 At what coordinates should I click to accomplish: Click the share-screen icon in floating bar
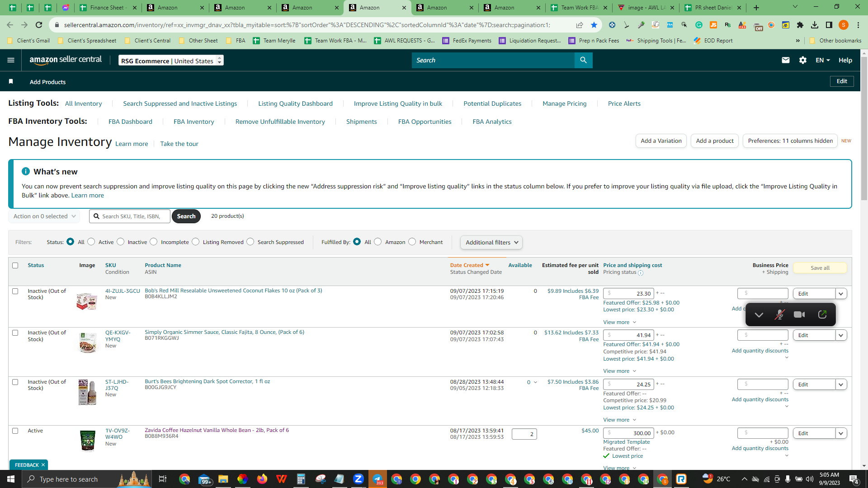(822, 314)
